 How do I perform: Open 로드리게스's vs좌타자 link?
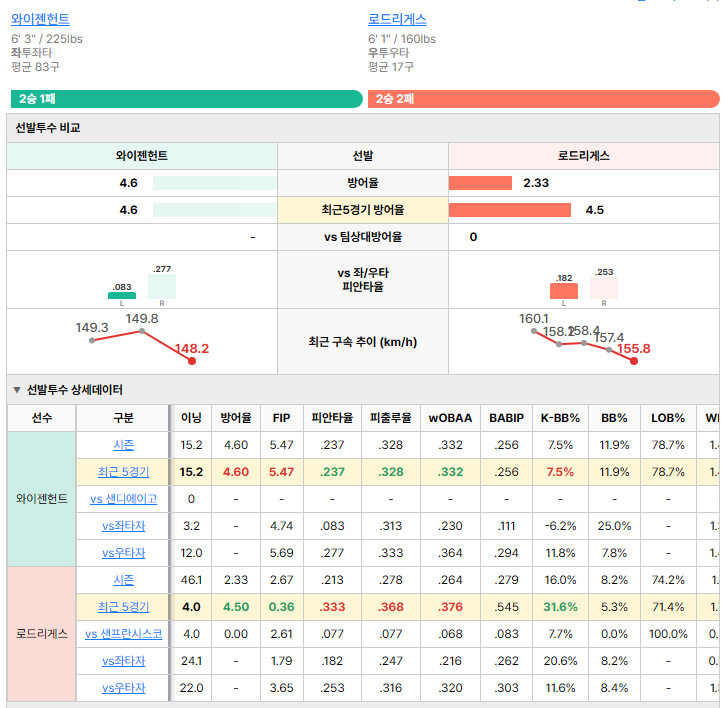pos(124,661)
